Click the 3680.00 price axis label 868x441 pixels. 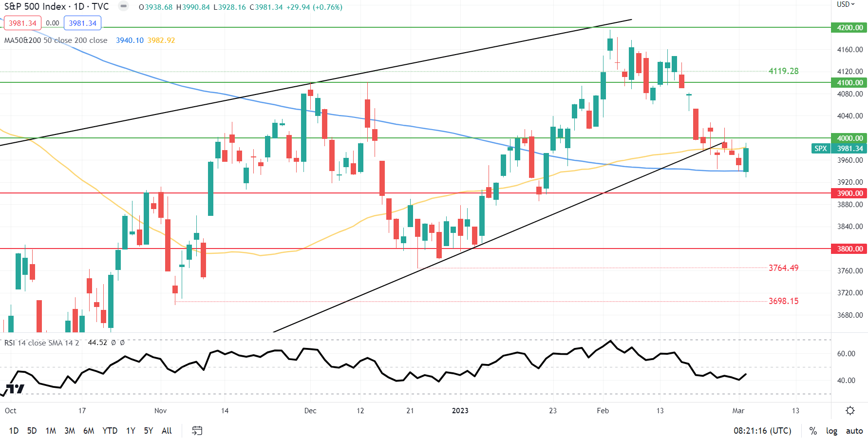(850, 315)
